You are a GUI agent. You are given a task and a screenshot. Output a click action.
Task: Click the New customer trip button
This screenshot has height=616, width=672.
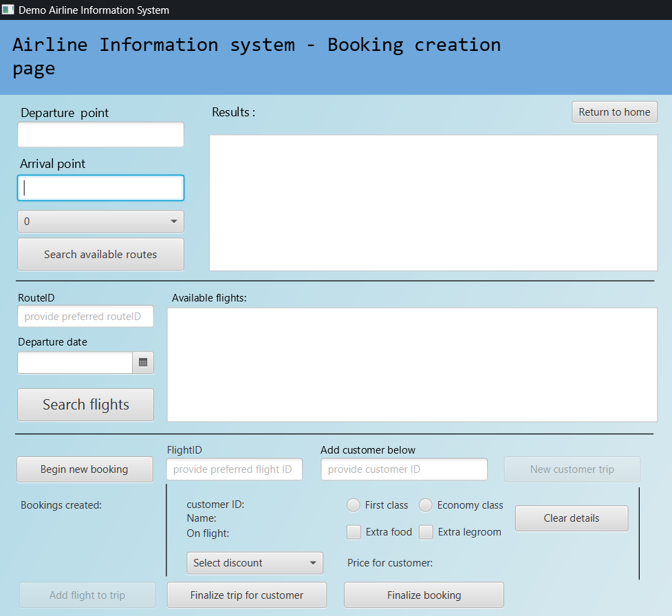click(572, 469)
